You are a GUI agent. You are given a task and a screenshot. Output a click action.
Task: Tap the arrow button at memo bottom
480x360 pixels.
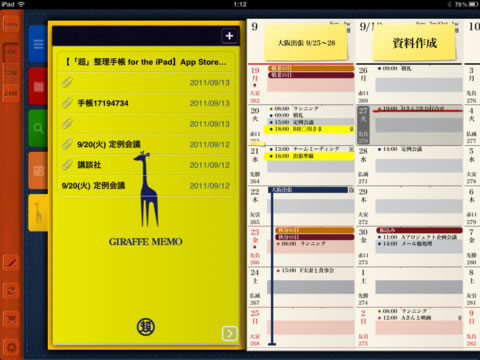230,333
